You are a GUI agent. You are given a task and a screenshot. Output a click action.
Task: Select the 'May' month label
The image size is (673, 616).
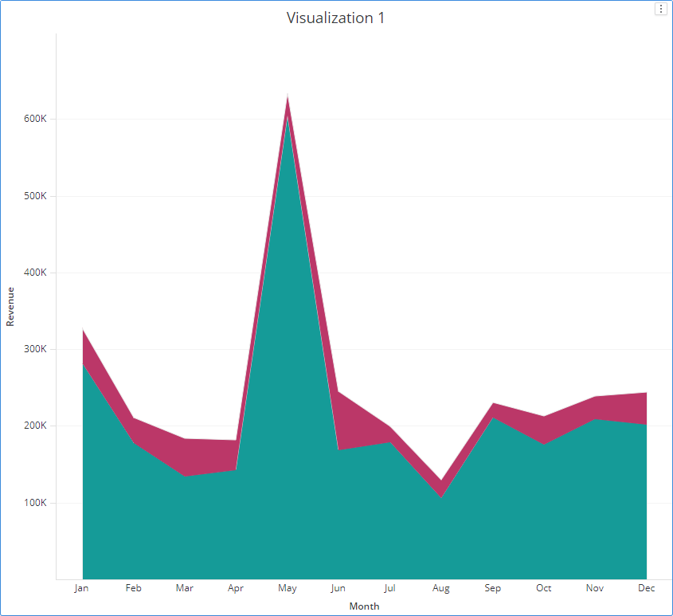[287, 588]
